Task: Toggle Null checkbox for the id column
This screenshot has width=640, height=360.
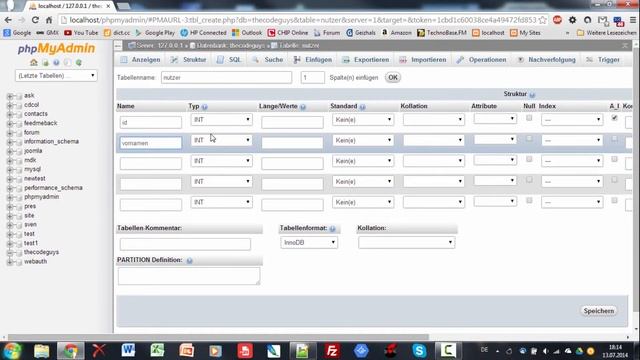Action: 529,118
